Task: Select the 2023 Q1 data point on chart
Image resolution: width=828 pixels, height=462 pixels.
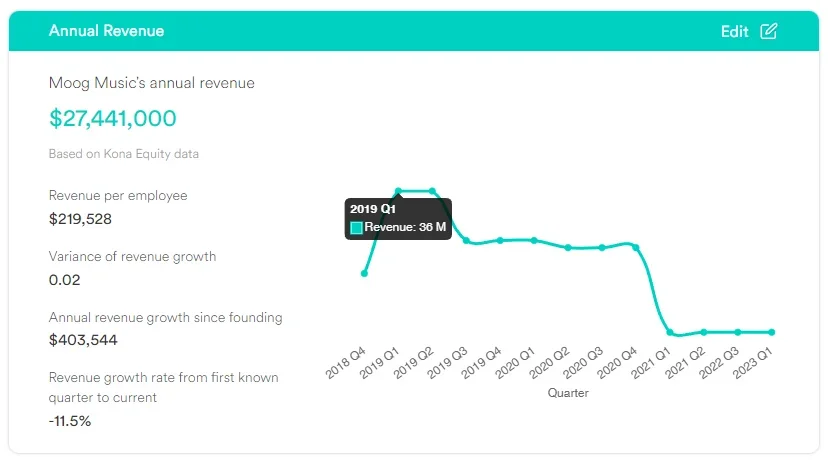Action: pyautogui.click(x=772, y=332)
